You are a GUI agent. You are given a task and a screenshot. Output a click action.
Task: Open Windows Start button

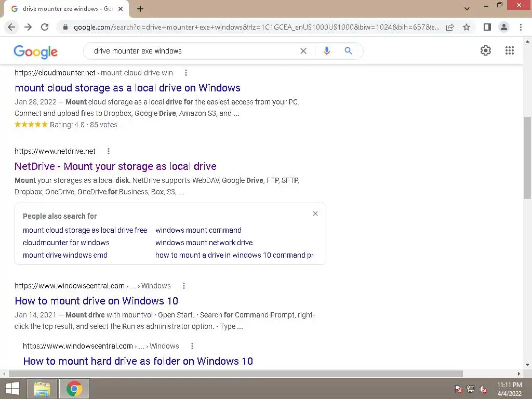point(12,389)
